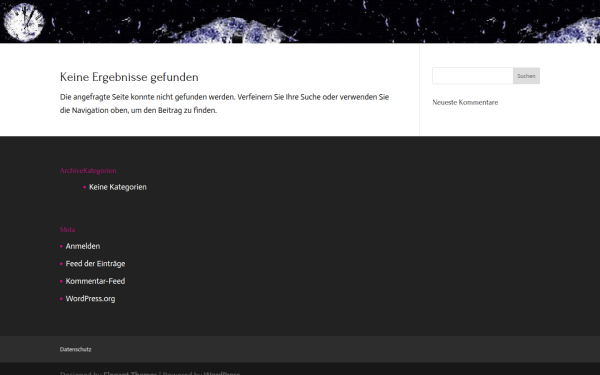The height and width of the screenshot is (375, 600).
Task: Click the 'ArchiveKategorien' footer heading
Action: click(x=88, y=171)
